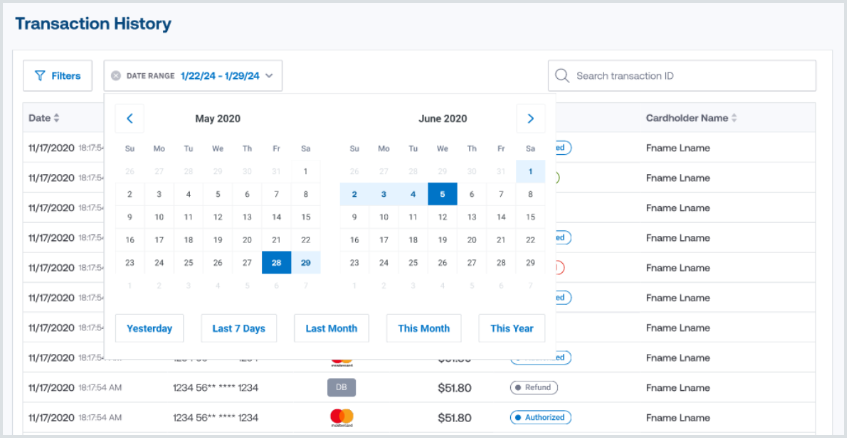847x438 pixels.
Task: Clear the date range with the X icon
Action: 116,76
